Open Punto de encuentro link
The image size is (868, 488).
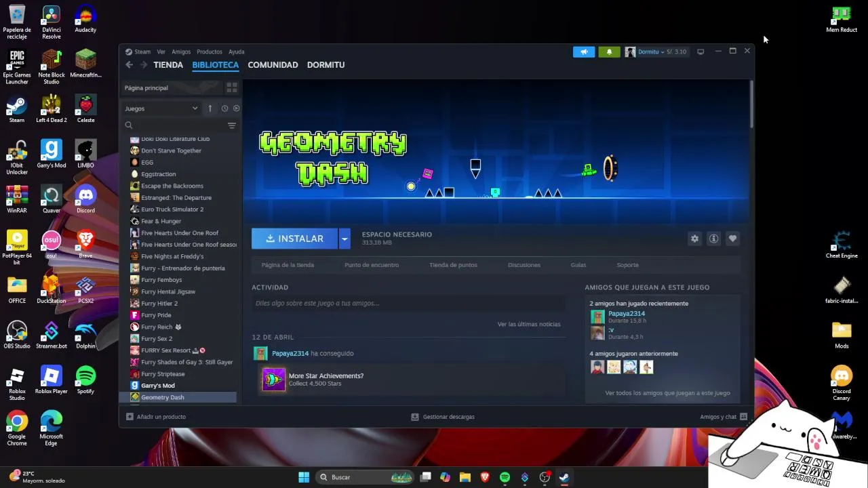tap(372, 265)
